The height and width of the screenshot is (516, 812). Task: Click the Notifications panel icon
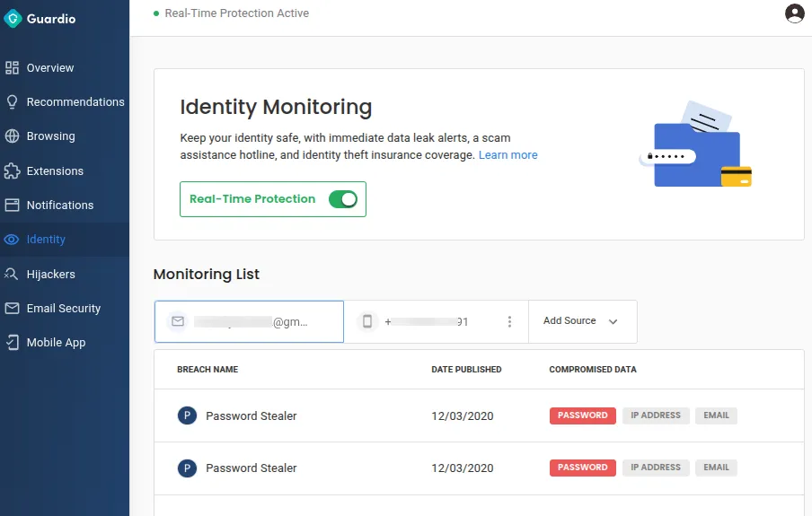12,205
